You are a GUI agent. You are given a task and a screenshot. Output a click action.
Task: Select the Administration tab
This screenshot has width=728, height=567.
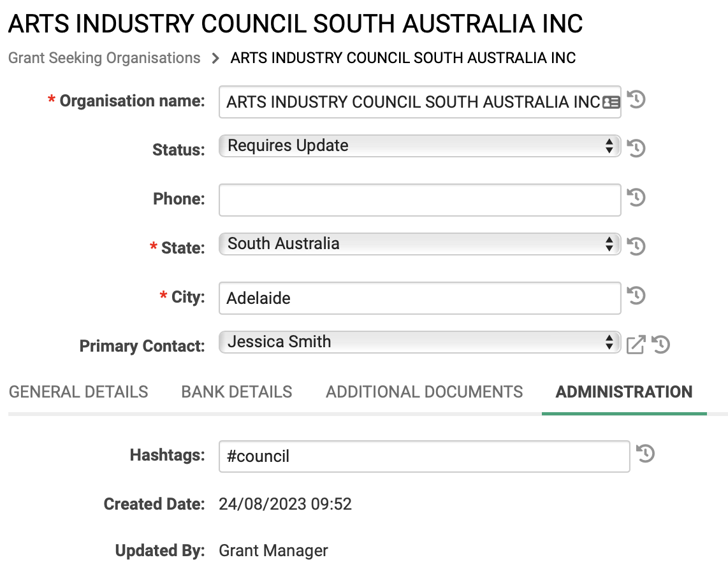624,392
